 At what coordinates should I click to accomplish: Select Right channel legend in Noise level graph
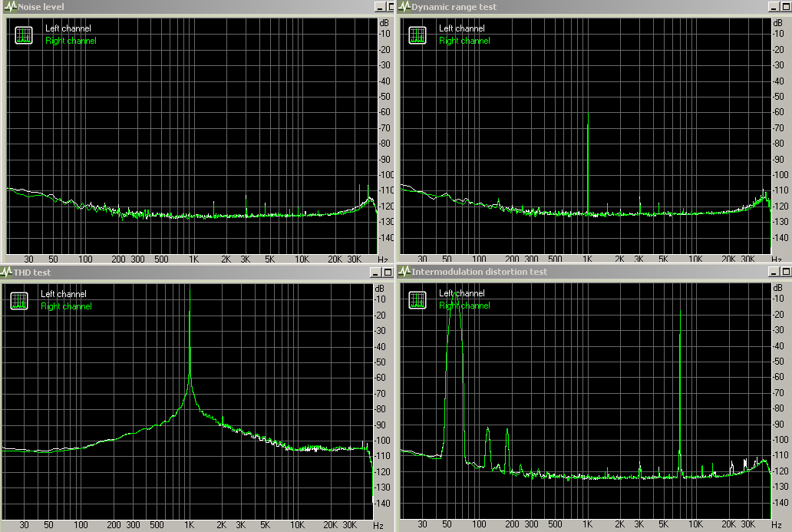pos(71,41)
